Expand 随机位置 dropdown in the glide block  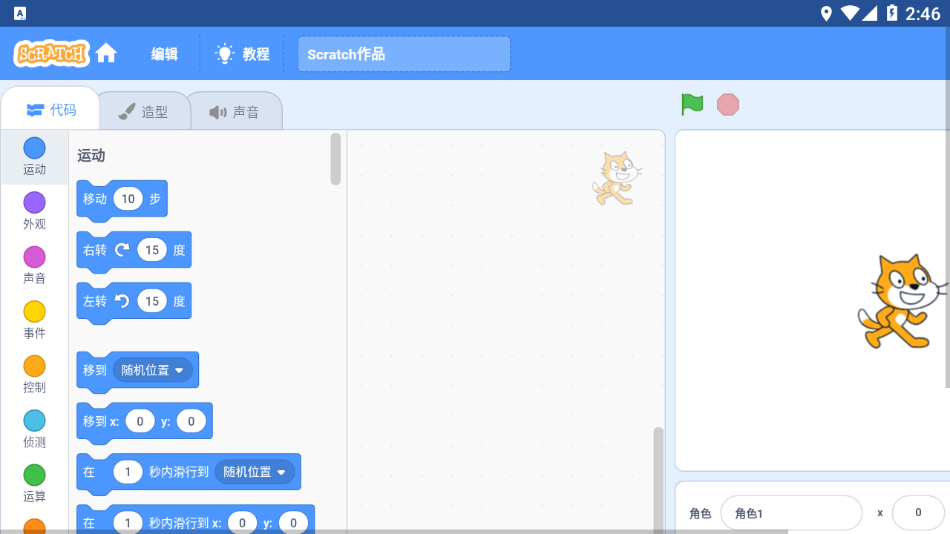[255, 472]
